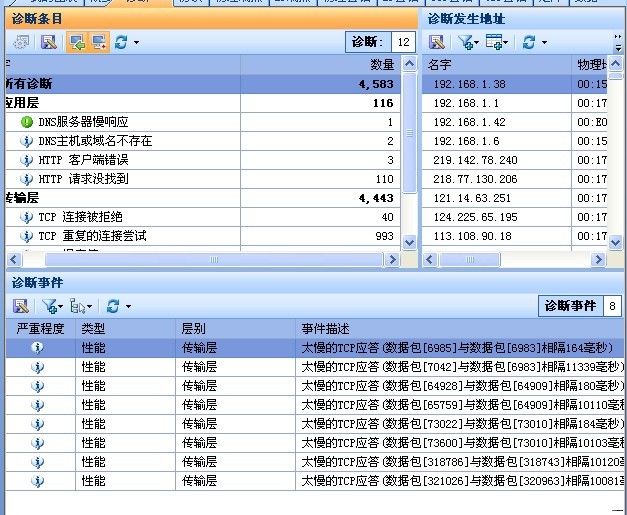
Task: Sort by 事件描述 column header
Action: [461, 329]
